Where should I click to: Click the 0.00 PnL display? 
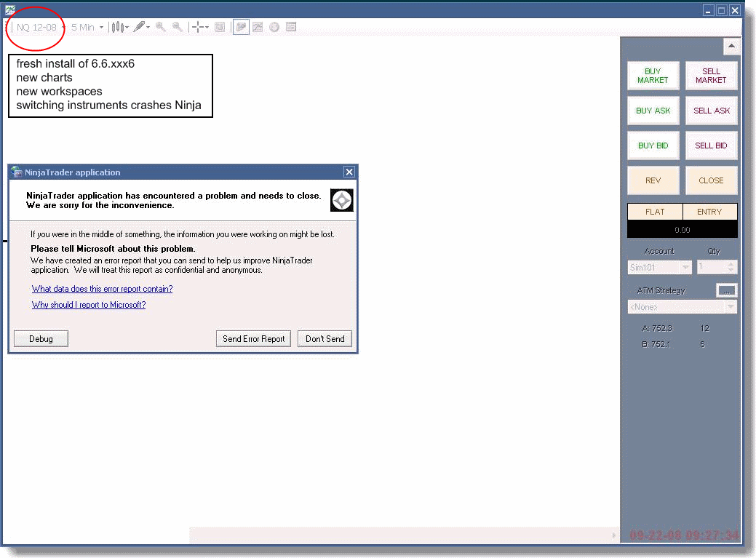click(x=683, y=230)
